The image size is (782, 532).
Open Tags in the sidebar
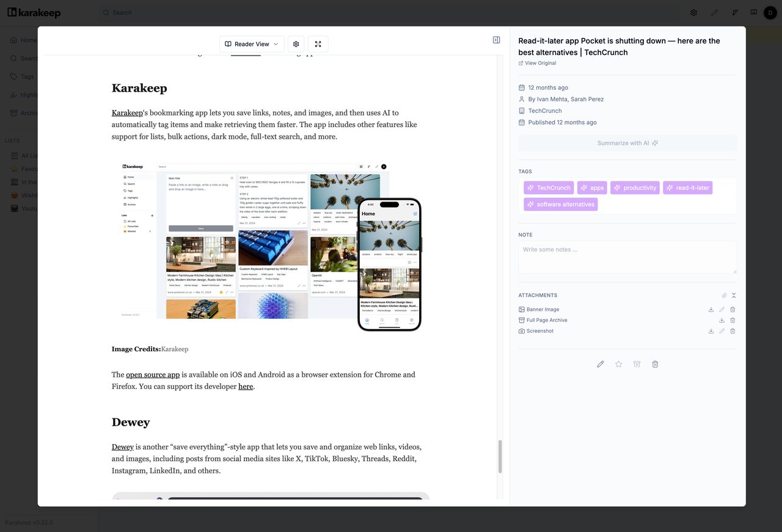pyautogui.click(x=23, y=77)
